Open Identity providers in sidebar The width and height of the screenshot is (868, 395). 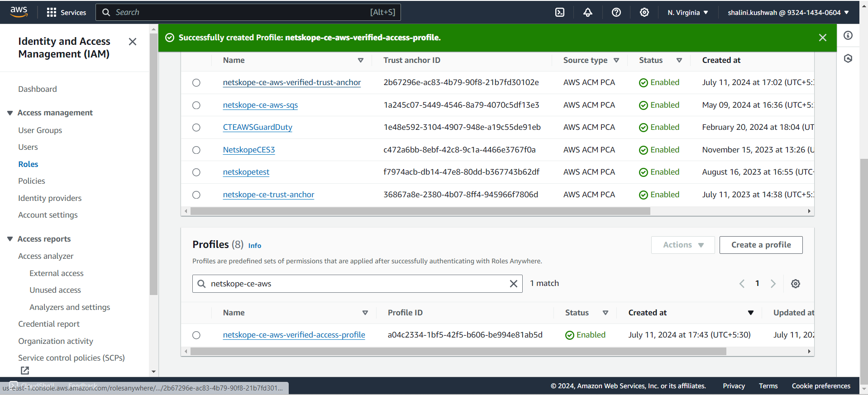(50, 198)
